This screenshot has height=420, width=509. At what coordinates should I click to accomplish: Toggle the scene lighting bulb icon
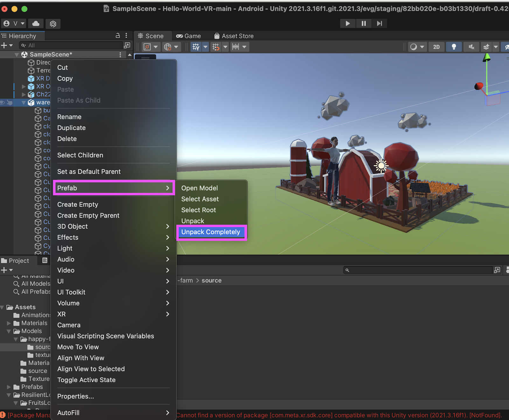point(454,47)
